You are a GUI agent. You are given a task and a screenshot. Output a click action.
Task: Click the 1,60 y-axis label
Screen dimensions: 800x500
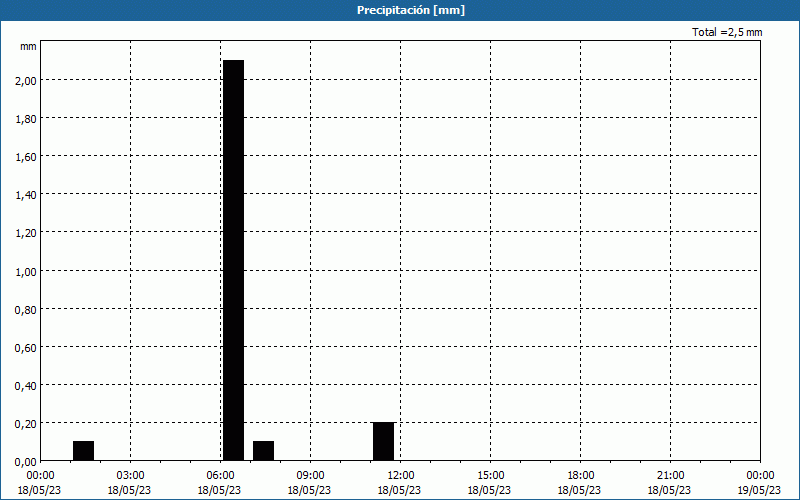[x=26, y=156]
